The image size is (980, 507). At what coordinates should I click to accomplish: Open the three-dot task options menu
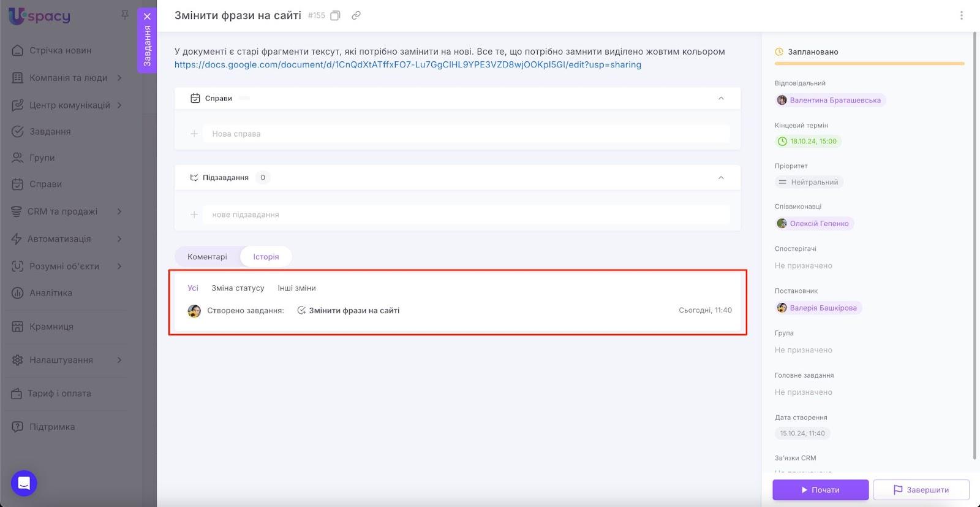pyautogui.click(x=961, y=16)
